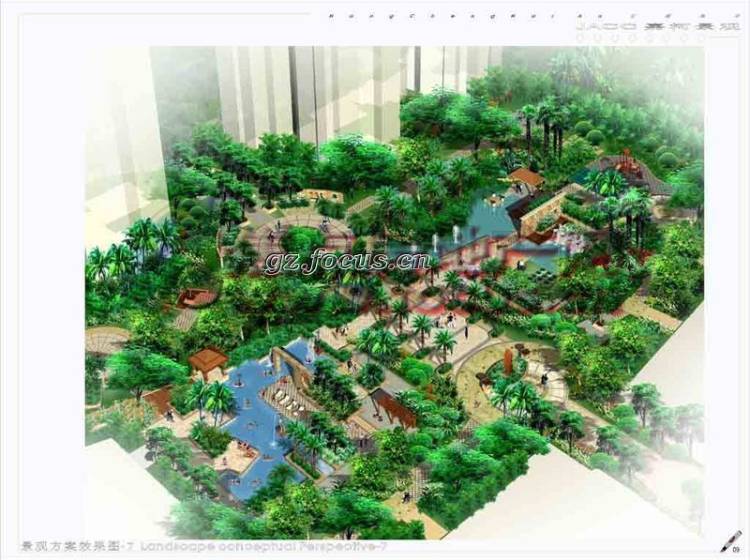750x560 pixels.
Task: Click the brown-roofed pavilion by the upper pond
Action: (x=526, y=179)
